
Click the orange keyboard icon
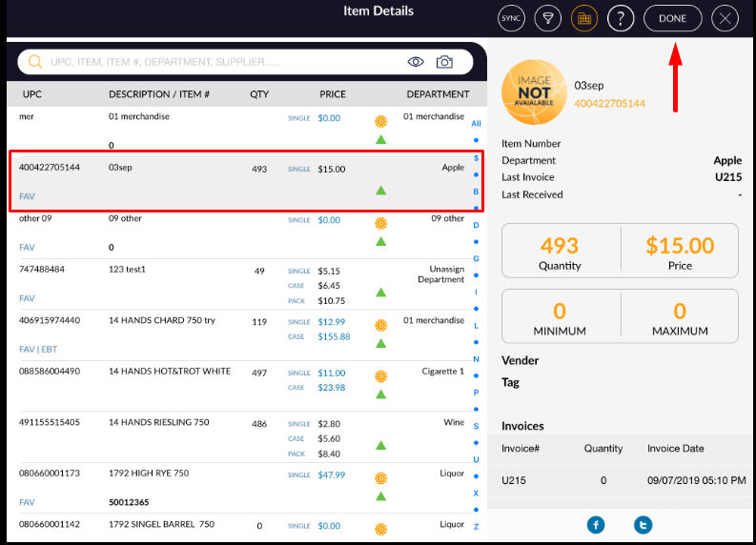584,17
